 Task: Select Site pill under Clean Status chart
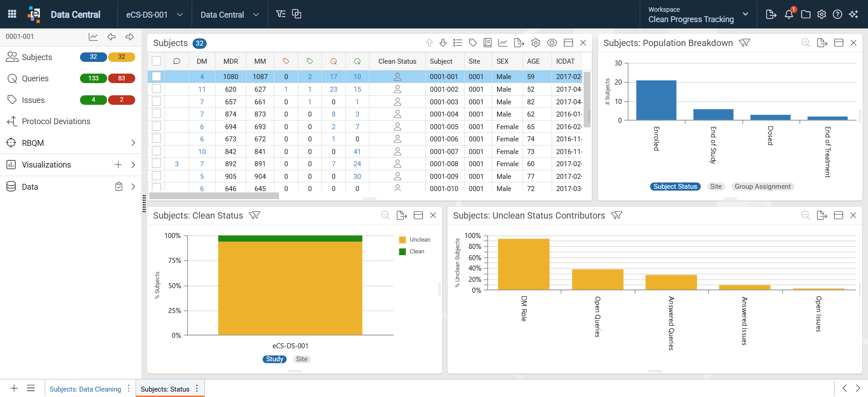click(302, 359)
